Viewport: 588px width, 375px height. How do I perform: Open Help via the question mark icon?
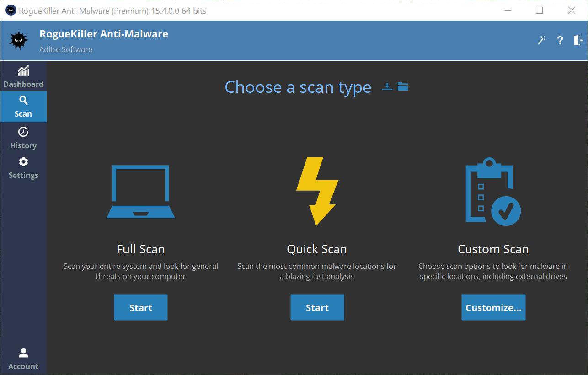pyautogui.click(x=560, y=40)
